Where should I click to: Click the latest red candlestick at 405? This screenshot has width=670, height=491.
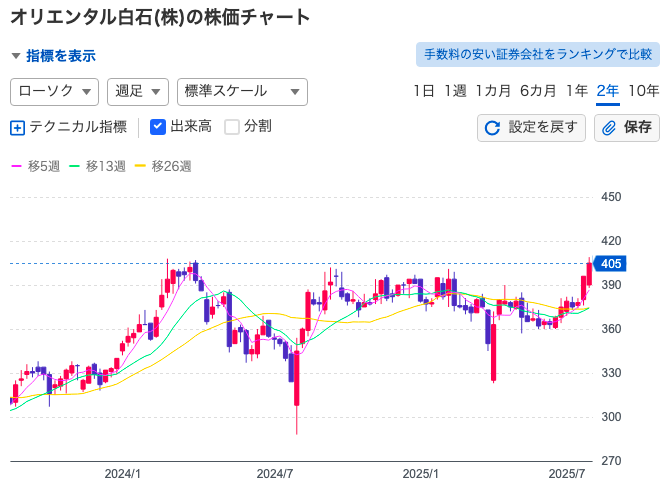589,274
